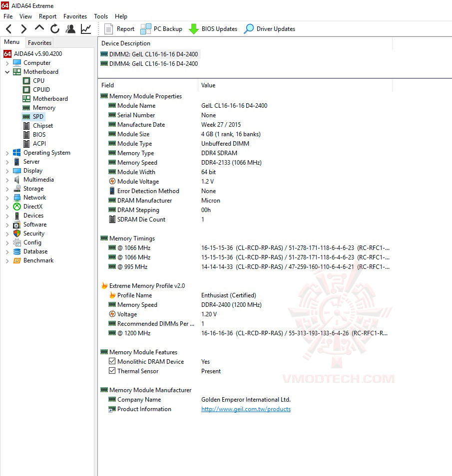Click the DirectX Xbox-style icon
Screen dimensions: 452x476
[17, 207]
